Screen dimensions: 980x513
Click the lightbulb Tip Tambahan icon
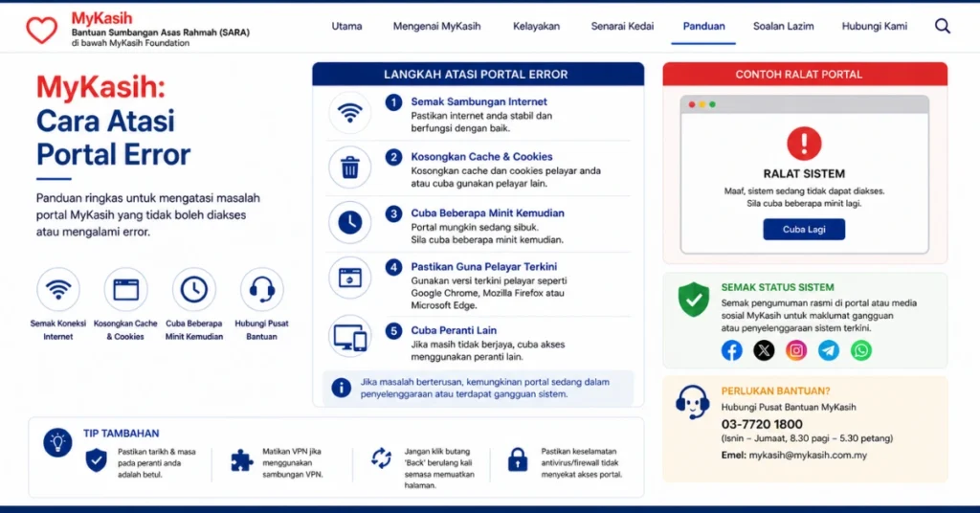[x=57, y=442]
